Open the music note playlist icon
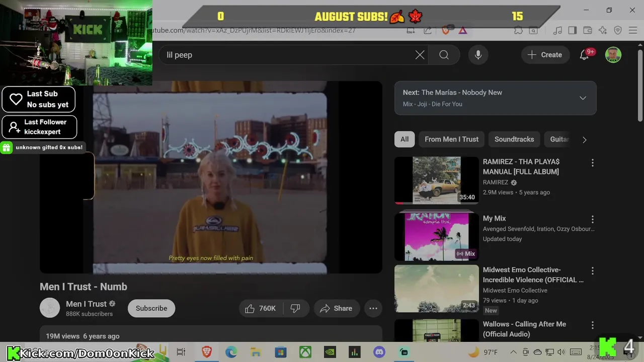This screenshot has height=362, width=644. click(x=557, y=30)
